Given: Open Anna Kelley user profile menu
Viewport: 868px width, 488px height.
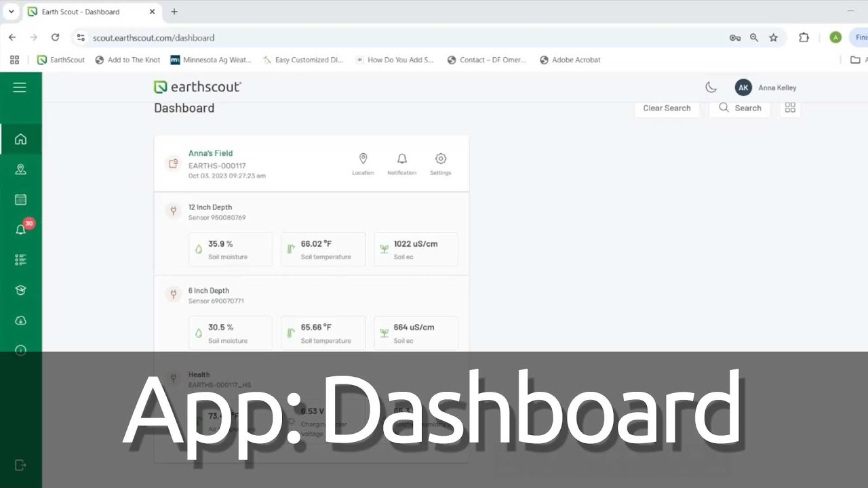Looking at the screenshot, I should point(766,87).
